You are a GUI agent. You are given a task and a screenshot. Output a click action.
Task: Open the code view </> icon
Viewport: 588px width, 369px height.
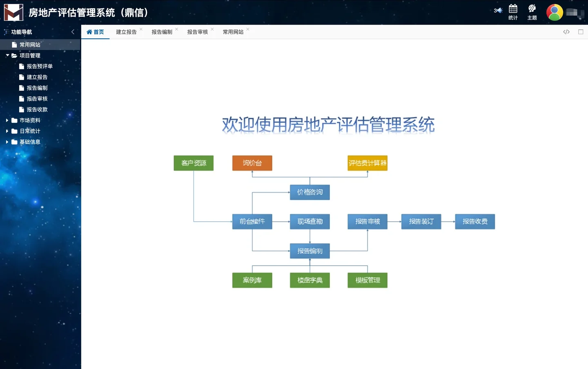point(566,31)
